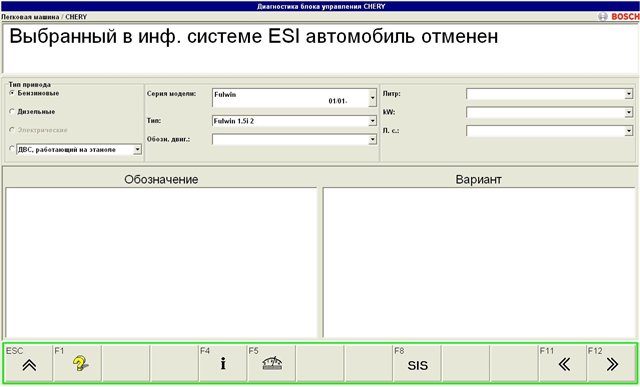Screen dimensions: 640x387
Task: Click the Вариант list area
Action: [479, 262]
